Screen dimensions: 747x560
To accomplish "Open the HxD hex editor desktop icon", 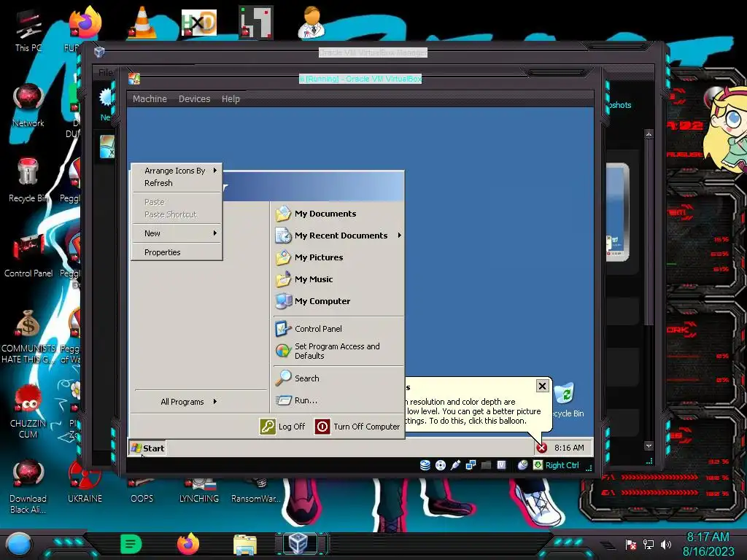I will click(x=199, y=23).
